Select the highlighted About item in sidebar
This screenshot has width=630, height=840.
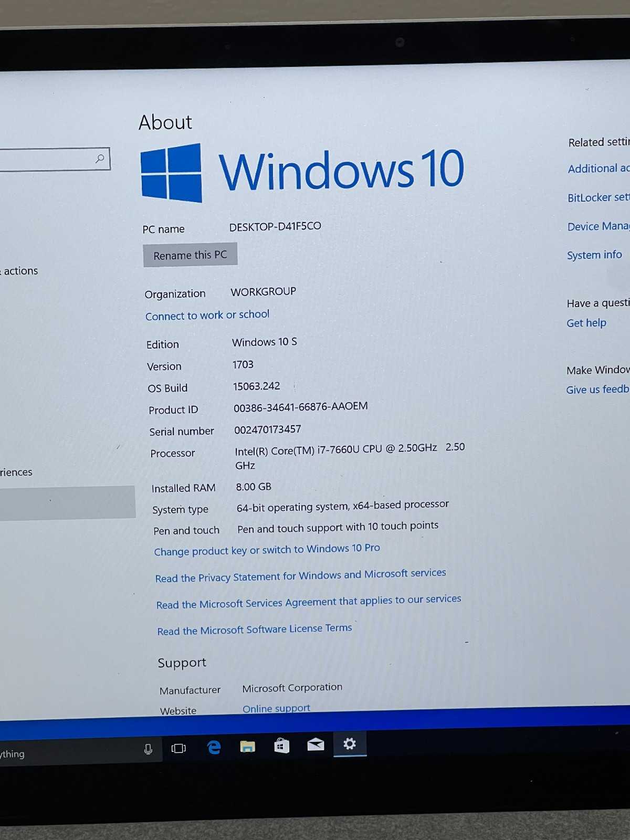pyautogui.click(x=68, y=503)
